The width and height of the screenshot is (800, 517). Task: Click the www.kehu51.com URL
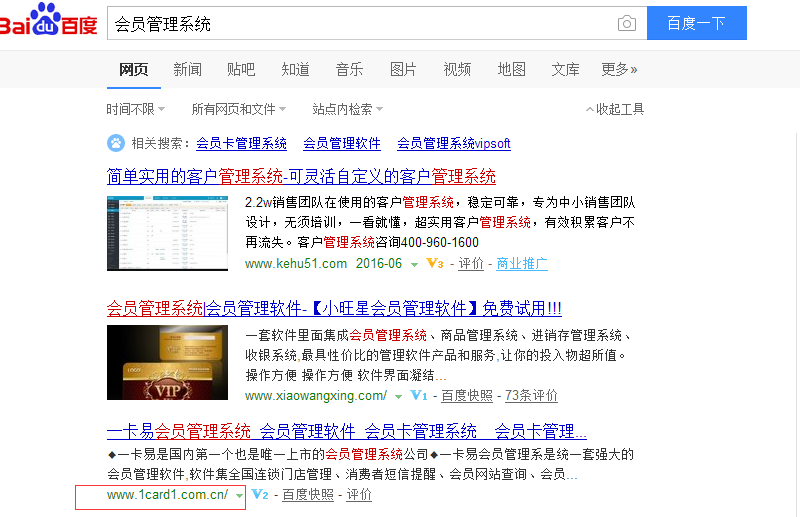[295, 263]
